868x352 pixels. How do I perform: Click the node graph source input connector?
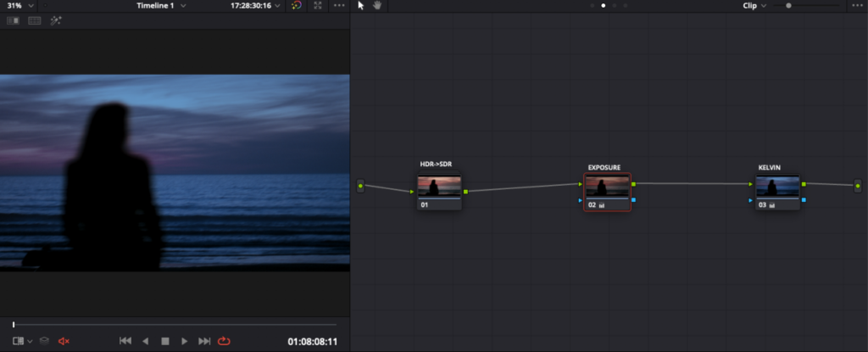pyautogui.click(x=360, y=186)
